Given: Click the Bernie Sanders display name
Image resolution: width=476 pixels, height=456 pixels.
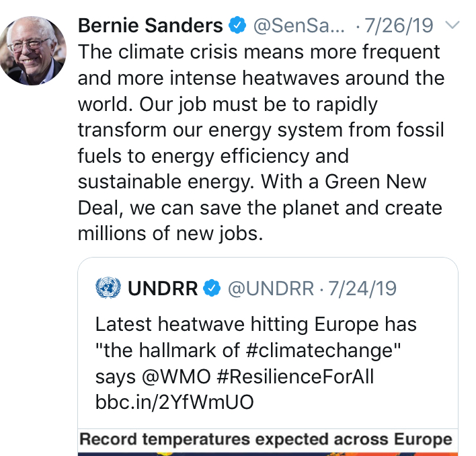Looking at the screenshot, I should [x=151, y=25].
